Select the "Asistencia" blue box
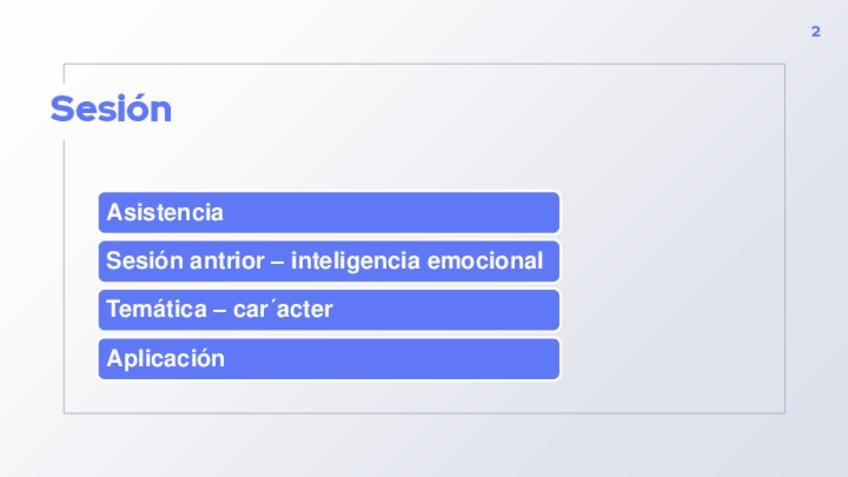This screenshot has height=477, width=848. [x=329, y=212]
